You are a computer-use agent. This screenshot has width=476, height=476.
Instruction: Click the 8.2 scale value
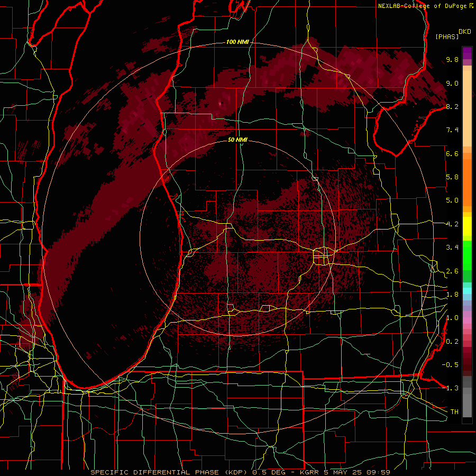click(x=452, y=106)
